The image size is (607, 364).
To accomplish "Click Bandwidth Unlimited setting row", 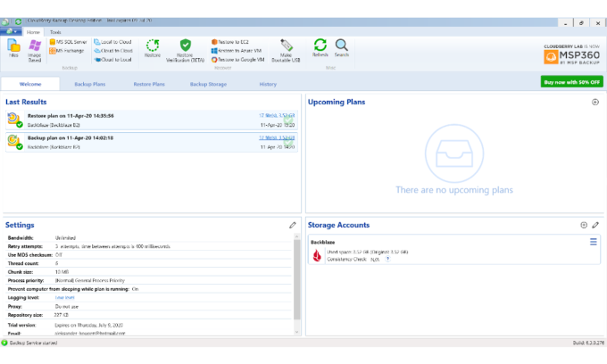I will (149, 238).
